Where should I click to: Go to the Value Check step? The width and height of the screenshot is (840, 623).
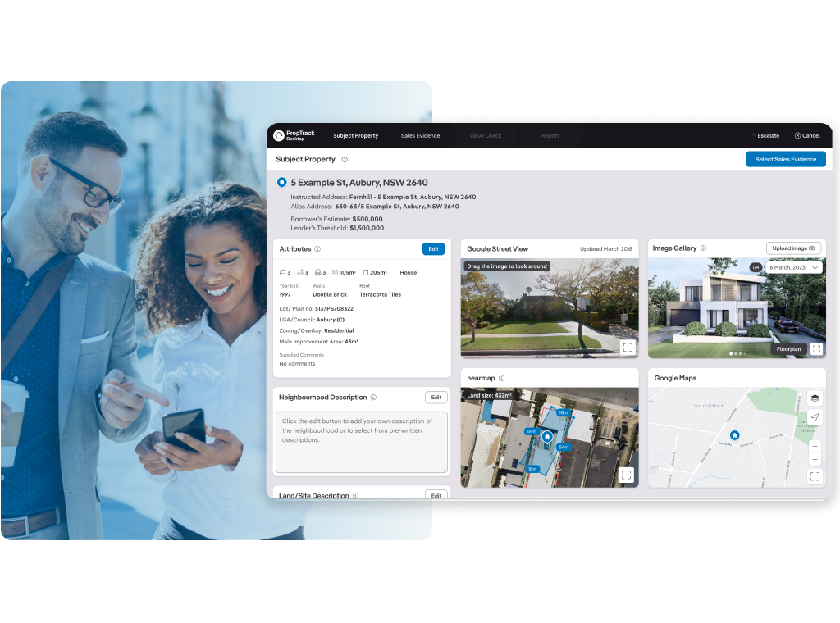click(x=486, y=136)
